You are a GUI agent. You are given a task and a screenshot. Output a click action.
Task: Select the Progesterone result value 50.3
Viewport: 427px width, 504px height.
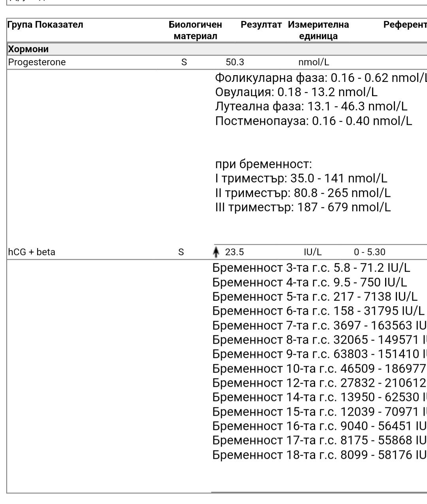235,62
